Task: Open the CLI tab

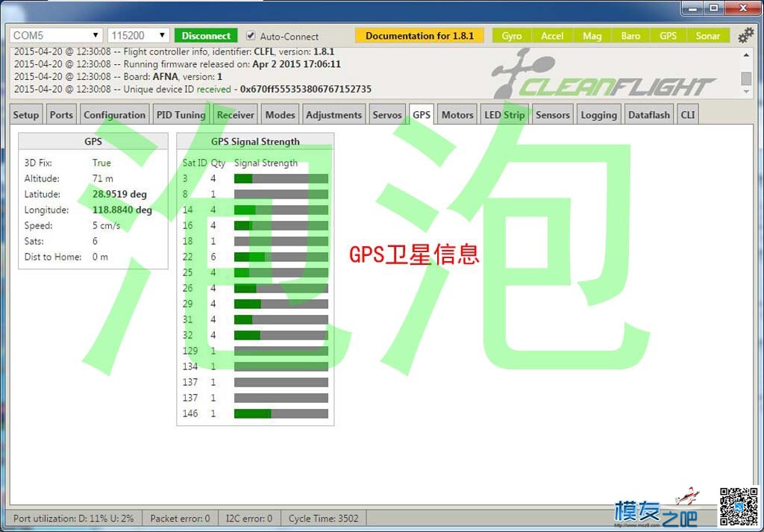Action: pos(687,115)
